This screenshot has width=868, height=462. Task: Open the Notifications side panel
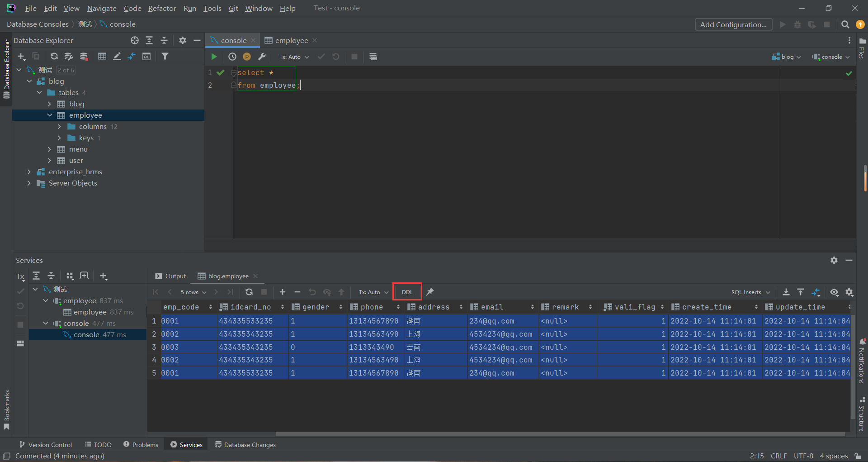tap(862, 361)
